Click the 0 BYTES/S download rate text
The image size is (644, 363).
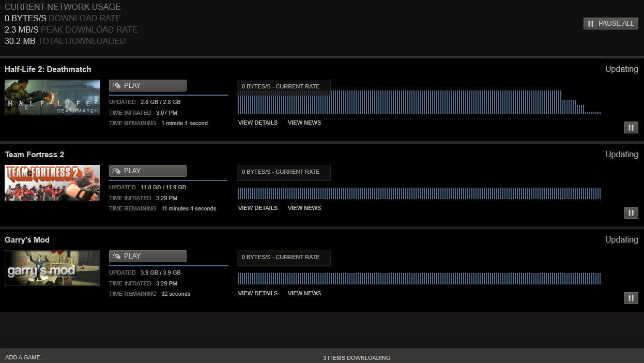(x=63, y=19)
